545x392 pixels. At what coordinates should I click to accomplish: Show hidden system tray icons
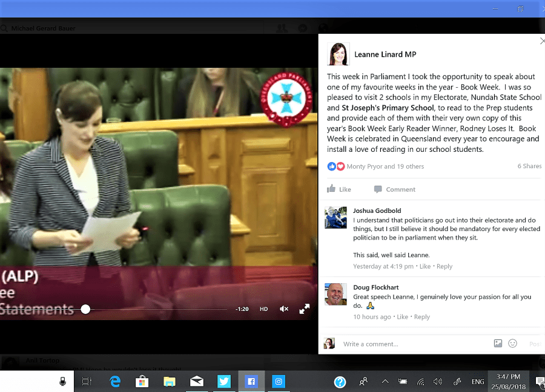pyautogui.click(x=385, y=382)
